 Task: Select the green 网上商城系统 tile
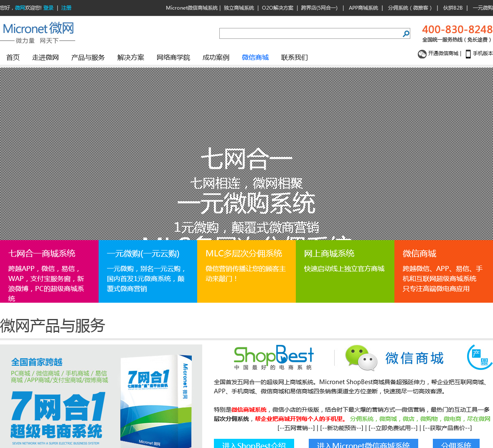[345, 271]
